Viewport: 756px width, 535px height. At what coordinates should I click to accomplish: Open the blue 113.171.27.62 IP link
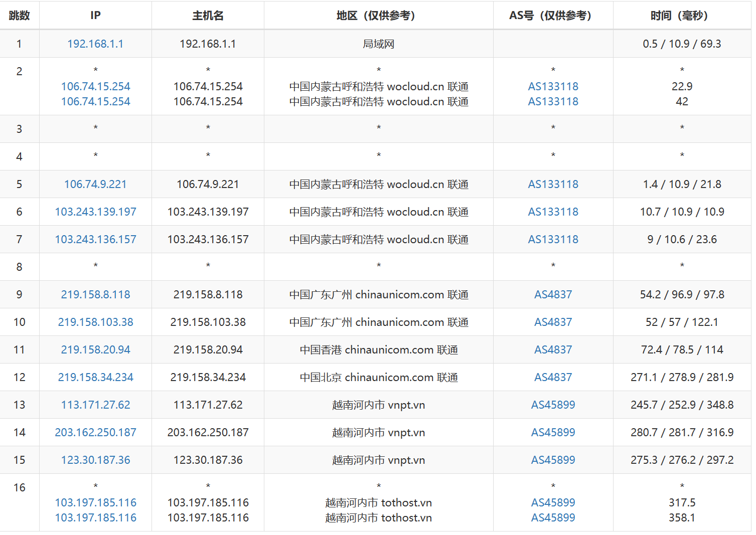95,405
